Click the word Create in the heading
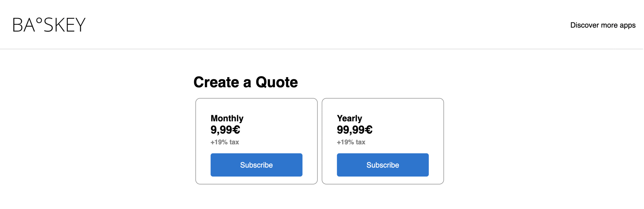The image size is (644, 209). click(216, 82)
